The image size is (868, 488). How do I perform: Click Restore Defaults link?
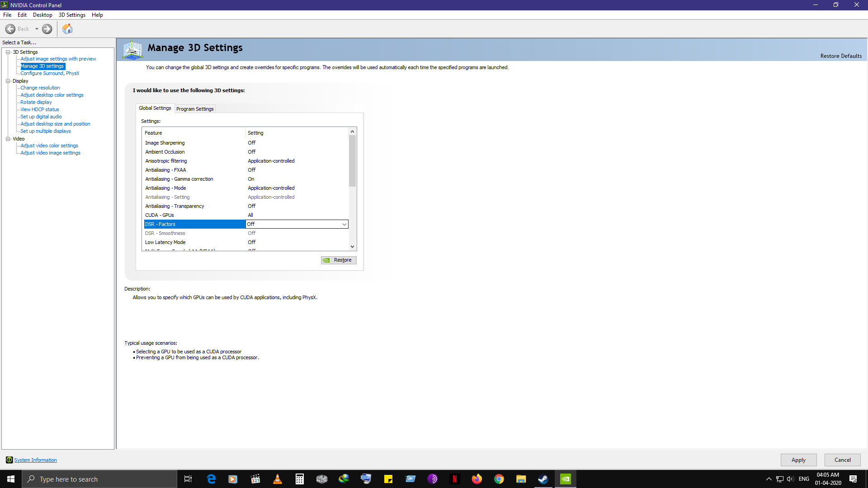tap(841, 56)
